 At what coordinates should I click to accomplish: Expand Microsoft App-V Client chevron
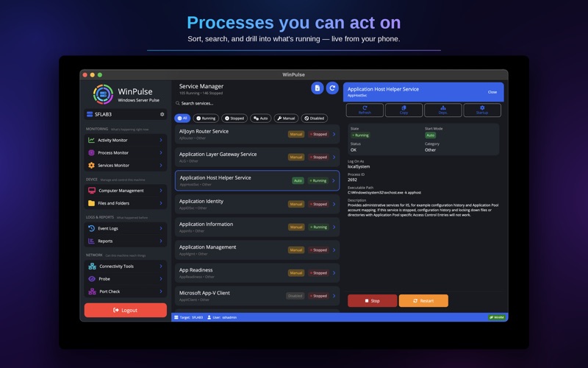point(334,296)
